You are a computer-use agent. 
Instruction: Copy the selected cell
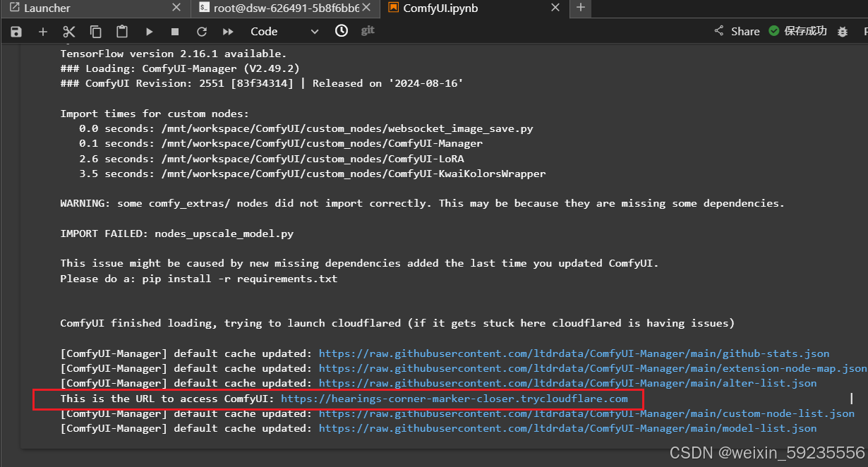point(95,32)
